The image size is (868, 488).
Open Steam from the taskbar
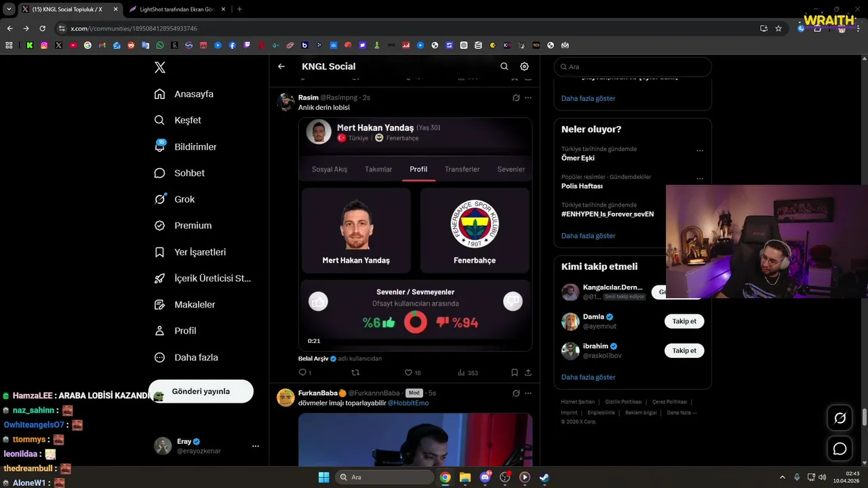pos(544,477)
